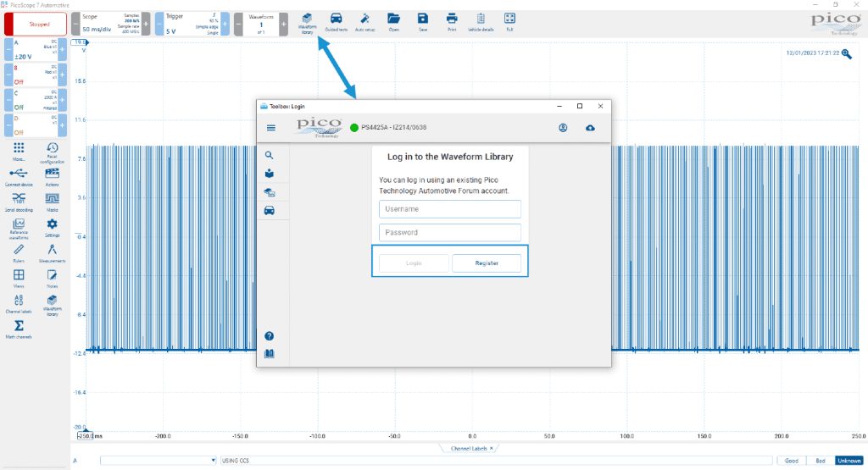
Task: Open Channel D options panel
Action: click(x=36, y=125)
